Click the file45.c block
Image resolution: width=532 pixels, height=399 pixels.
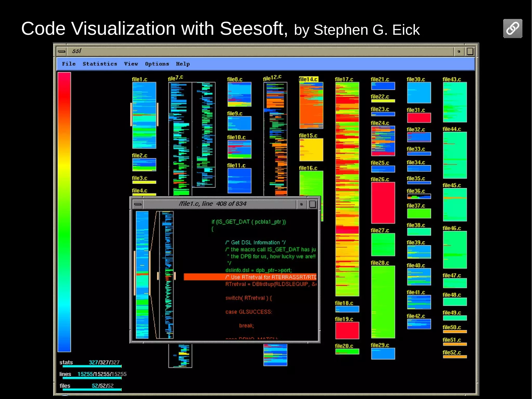[455, 205]
